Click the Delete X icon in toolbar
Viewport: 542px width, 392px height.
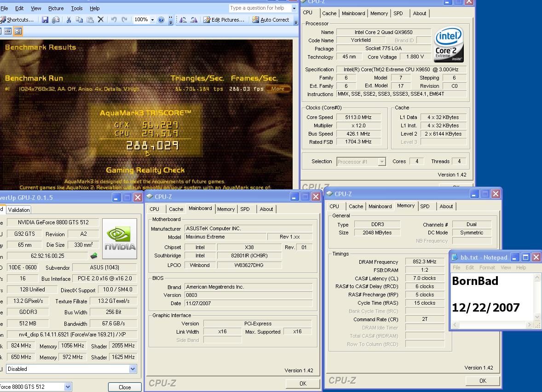click(101, 20)
